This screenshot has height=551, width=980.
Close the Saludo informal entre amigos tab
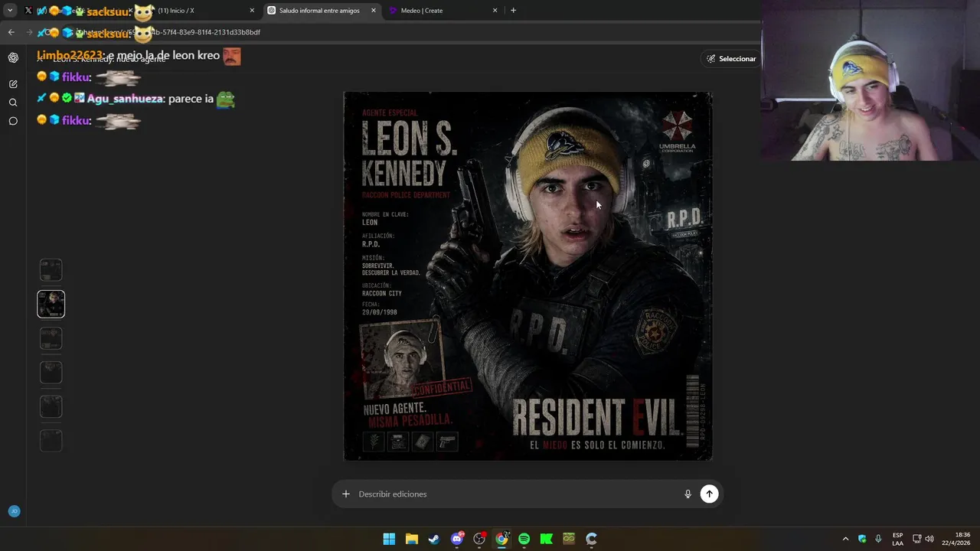[374, 11]
